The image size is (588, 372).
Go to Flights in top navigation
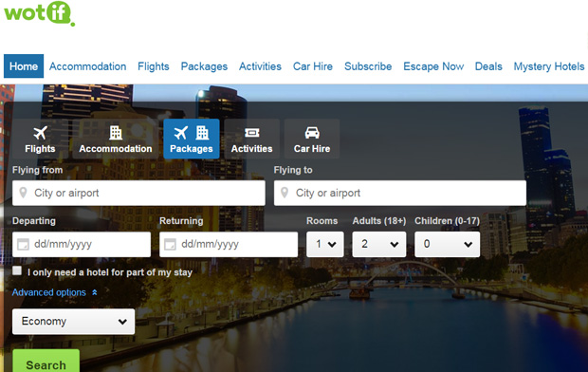tap(154, 66)
